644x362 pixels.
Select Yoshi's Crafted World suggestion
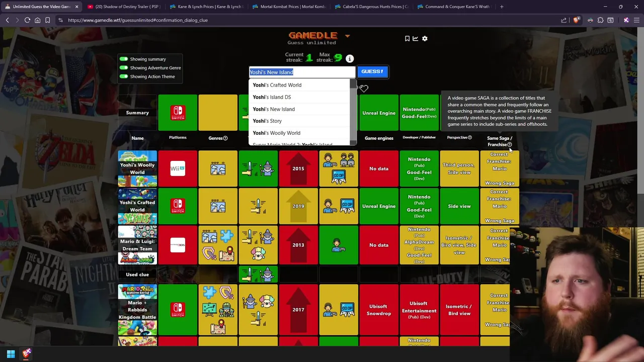[x=300, y=85]
